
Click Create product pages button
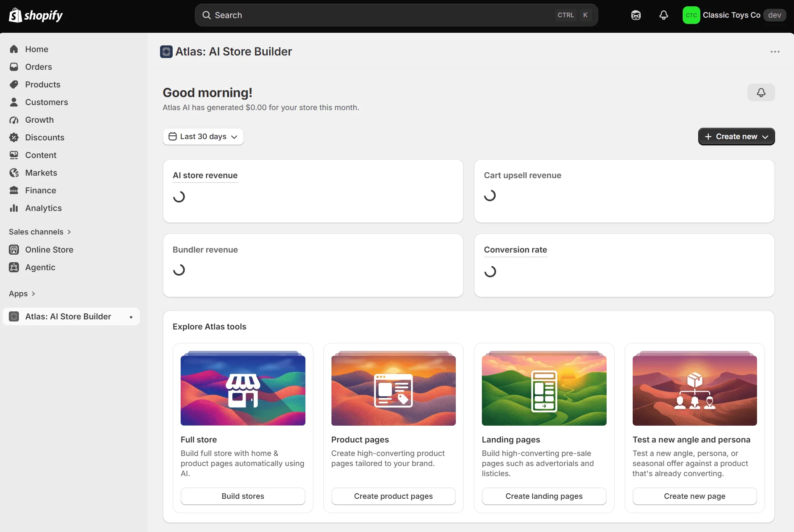tap(393, 496)
